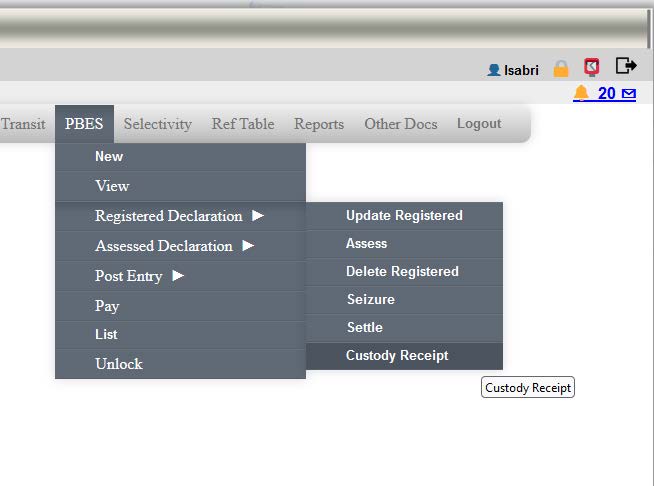
Task: Click the Isabri user profile icon
Action: [493, 70]
